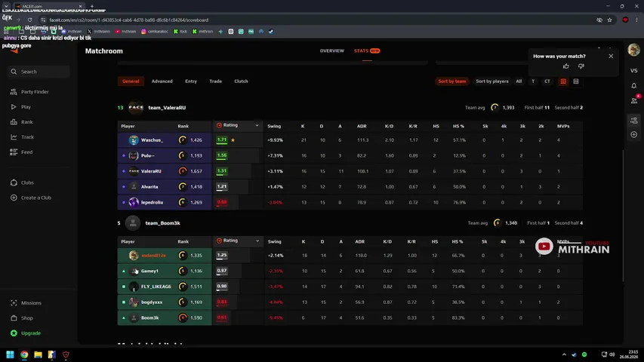Open Track in the sidebar
This screenshot has width=644, height=362.
(22, 137)
